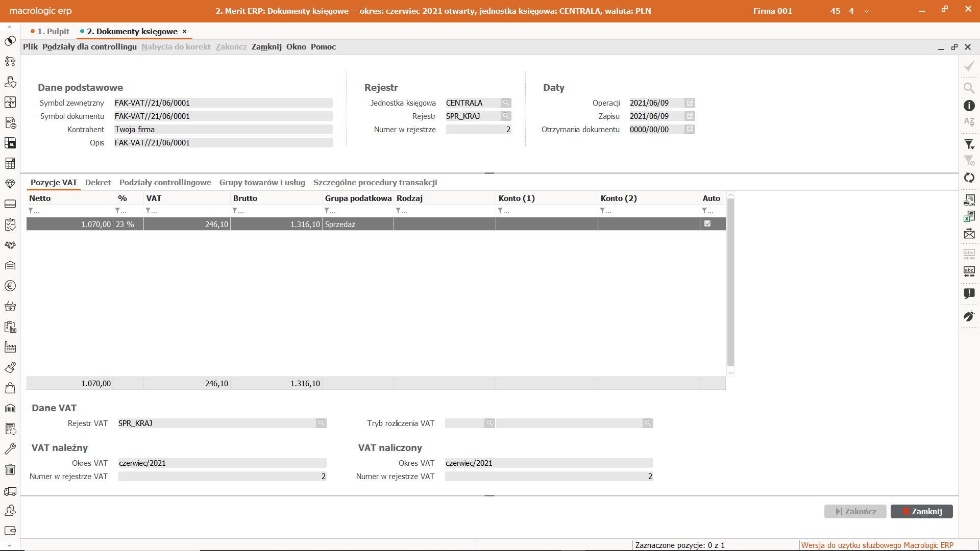Open lookup for Rejestr VAT field

[x=321, y=423]
